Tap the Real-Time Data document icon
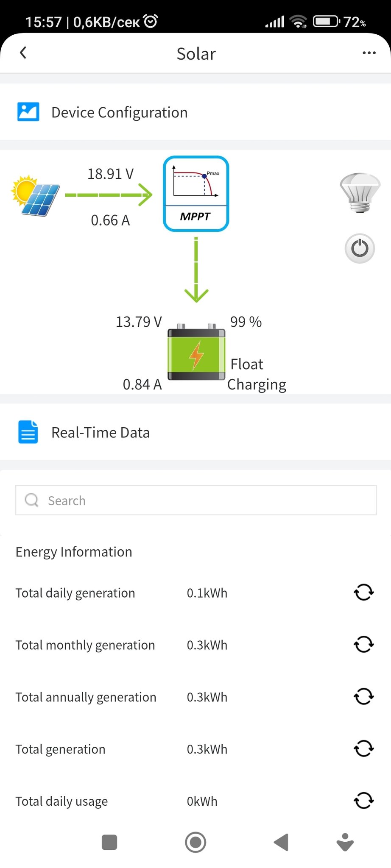The image size is (391, 868). (x=28, y=432)
